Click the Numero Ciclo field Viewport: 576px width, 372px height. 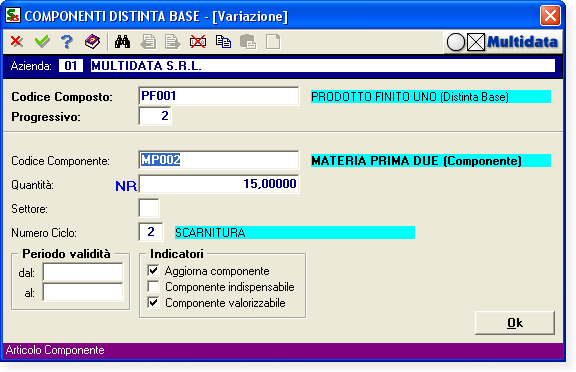point(151,232)
